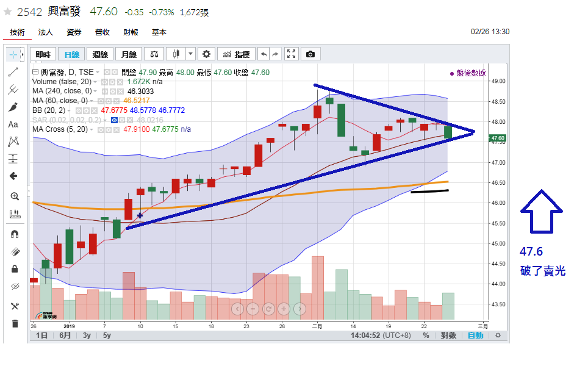
Task: Toggle magnet snap mode
Action: 15,234
